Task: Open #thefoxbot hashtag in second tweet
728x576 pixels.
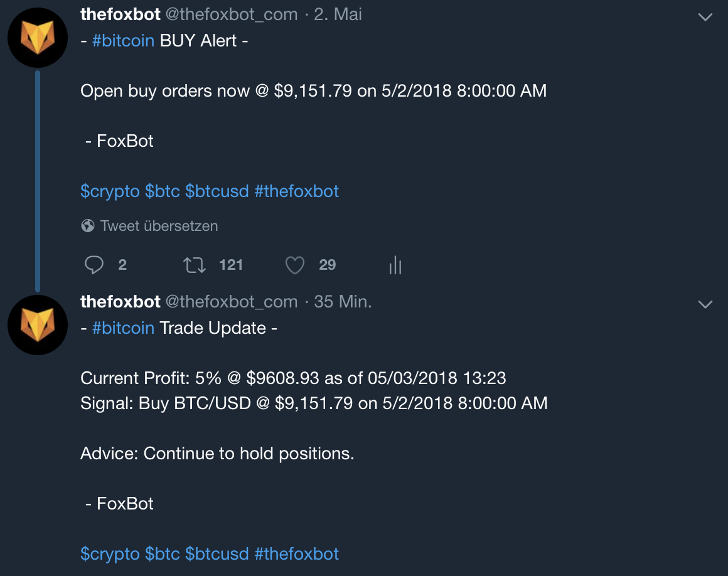Action: 297,554
